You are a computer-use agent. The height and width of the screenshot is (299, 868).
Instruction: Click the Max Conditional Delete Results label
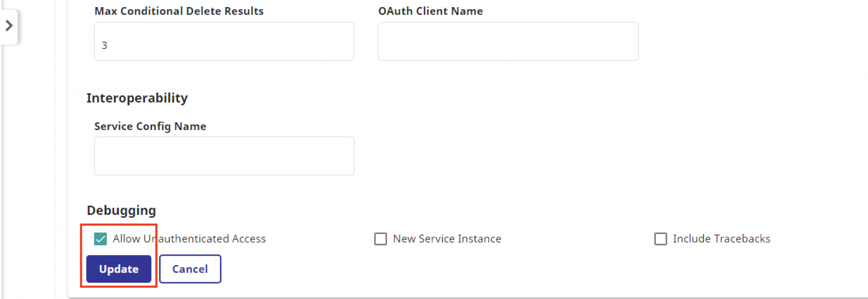pyautogui.click(x=179, y=11)
